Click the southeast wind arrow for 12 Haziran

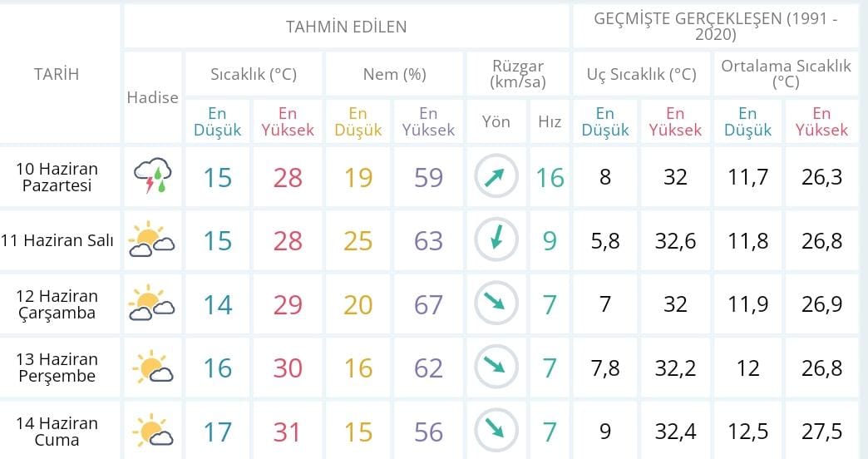pos(496,304)
